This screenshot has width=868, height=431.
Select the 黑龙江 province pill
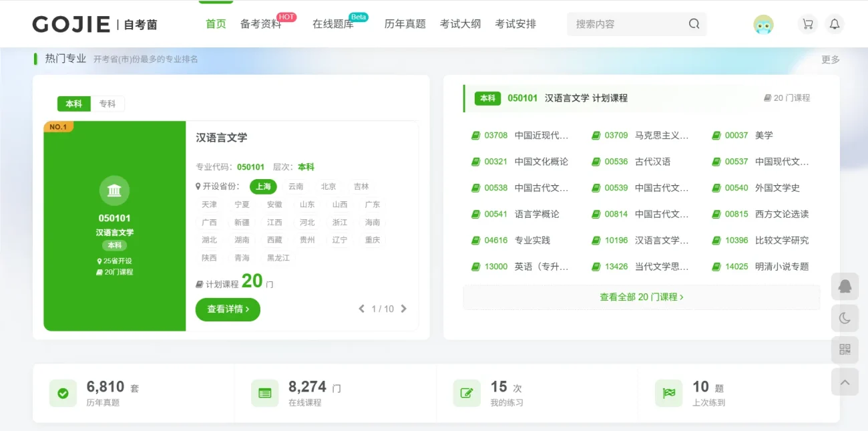(278, 258)
